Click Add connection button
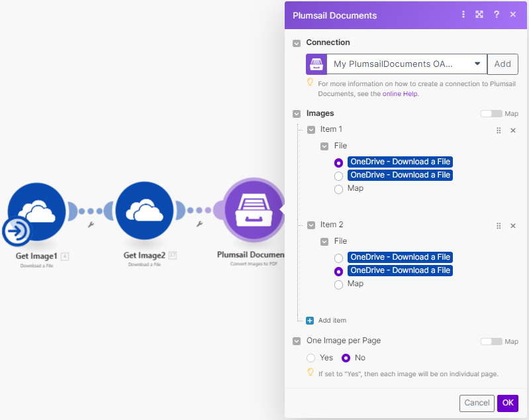Image resolution: width=529 pixels, height=420 pixels. tap(503, 64)
